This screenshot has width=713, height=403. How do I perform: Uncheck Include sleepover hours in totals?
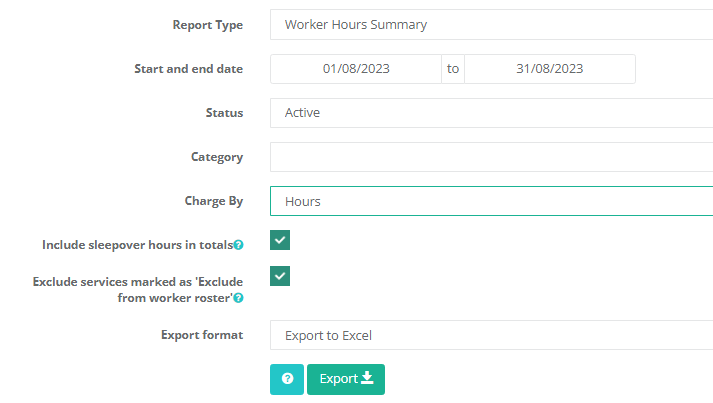pyautogui.click(x=280, y=240)
